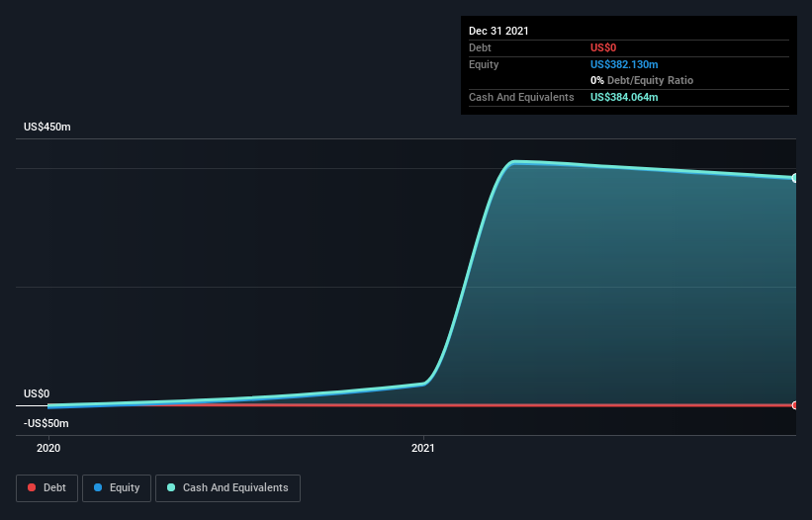Click the 2020 x-axis label
The height and width of the screenshot is (520, 812).
(48, 448)
